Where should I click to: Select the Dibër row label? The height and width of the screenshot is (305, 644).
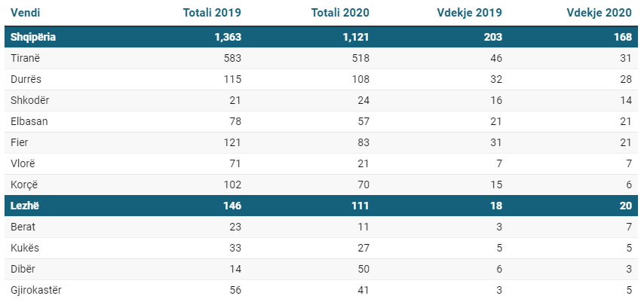[23, 269]
